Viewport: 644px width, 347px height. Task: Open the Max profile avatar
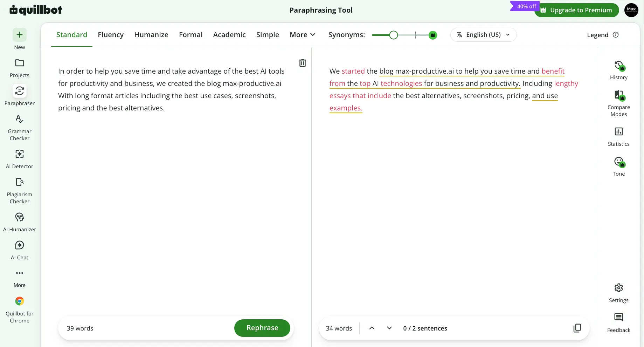point(631,10)
